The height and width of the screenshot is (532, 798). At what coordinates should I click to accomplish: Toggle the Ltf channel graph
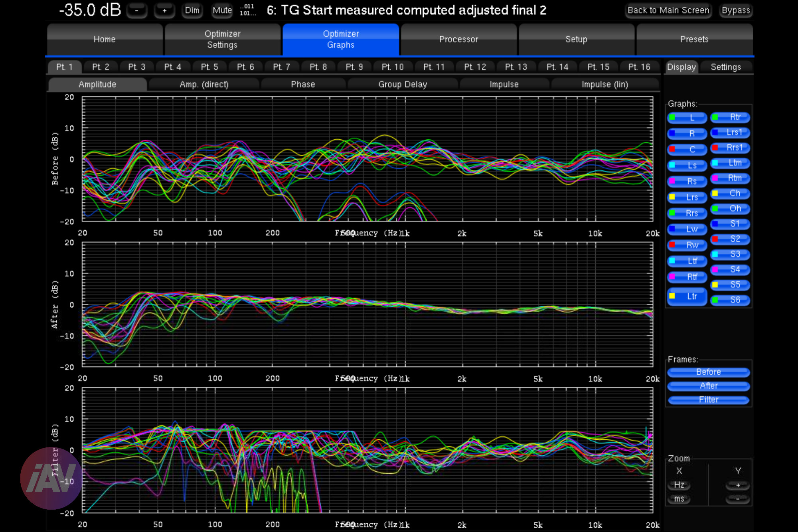687,261
